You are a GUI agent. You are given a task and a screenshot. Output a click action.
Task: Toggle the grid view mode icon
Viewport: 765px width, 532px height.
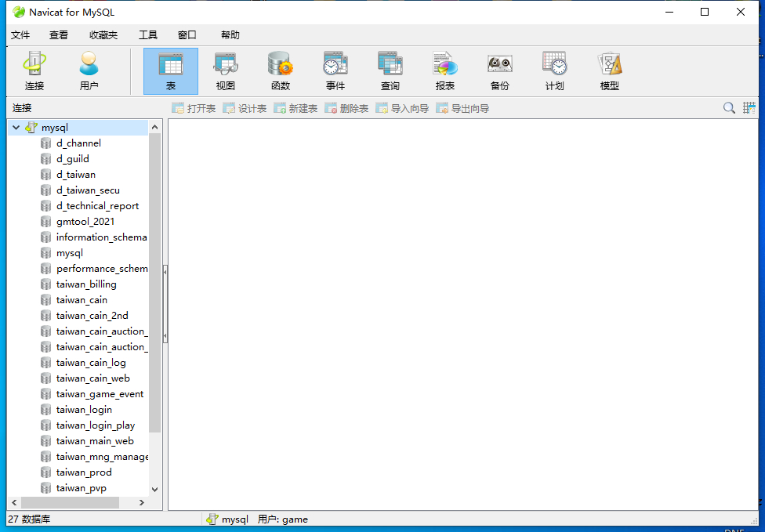coord(749,108)
